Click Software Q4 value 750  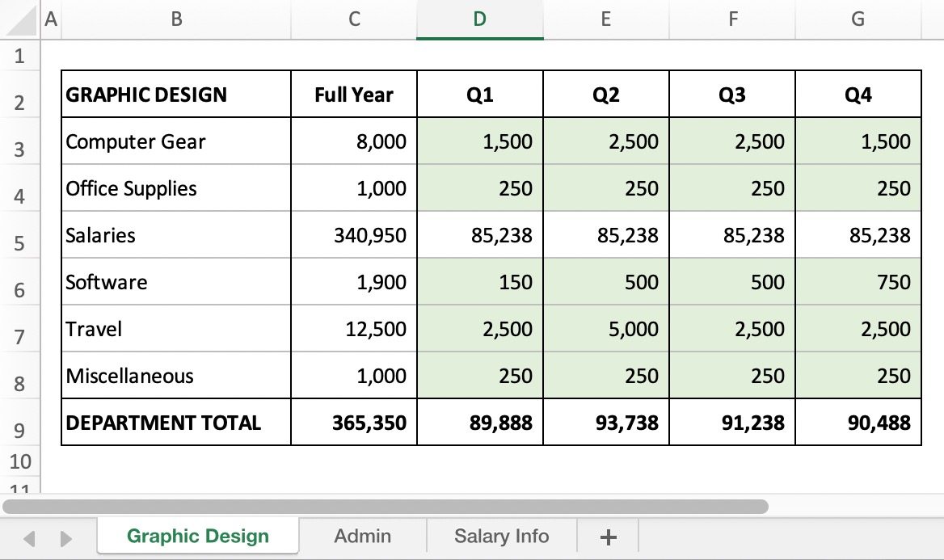(858, 282)
